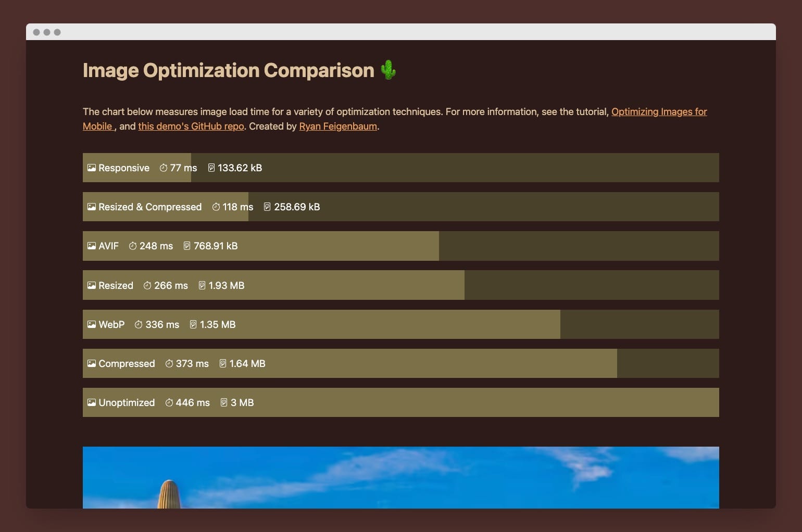Click the image icon on the Compressed bar
This screenshot has width=802, height=532.
coord(91,363)
